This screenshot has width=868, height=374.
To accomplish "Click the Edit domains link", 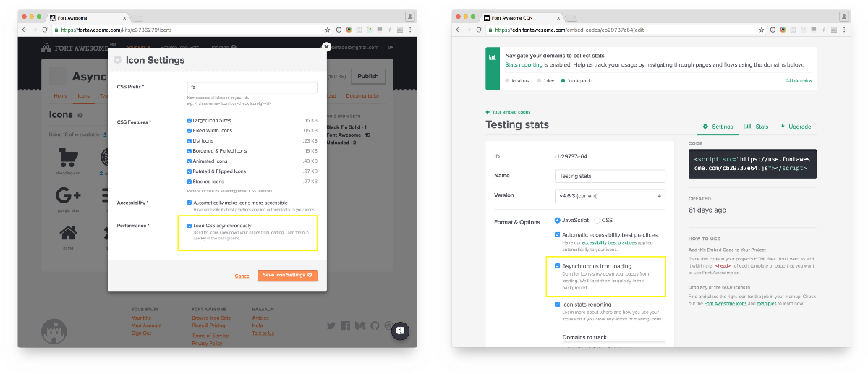I will 798,80.
